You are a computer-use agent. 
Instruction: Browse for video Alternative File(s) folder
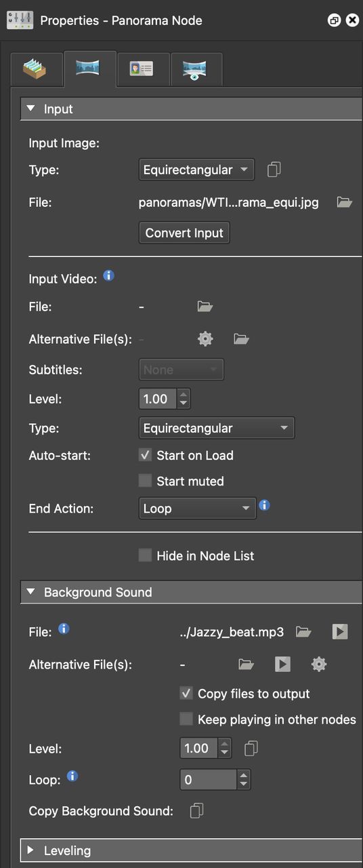(x=242, y=338)
